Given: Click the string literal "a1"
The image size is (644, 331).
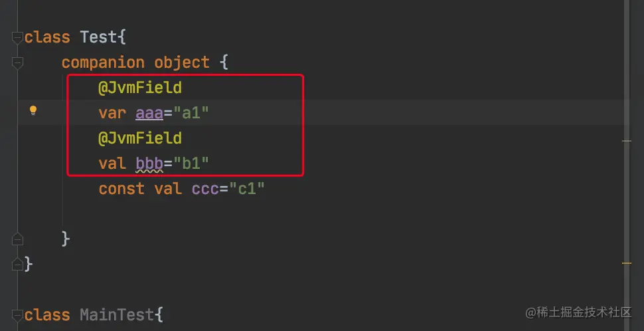Looking at the screenshot, I should [x=191, y=113].
